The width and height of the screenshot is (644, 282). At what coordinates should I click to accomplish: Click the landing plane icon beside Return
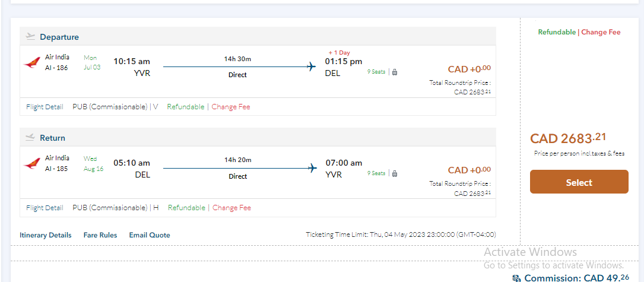click(31, 138)
